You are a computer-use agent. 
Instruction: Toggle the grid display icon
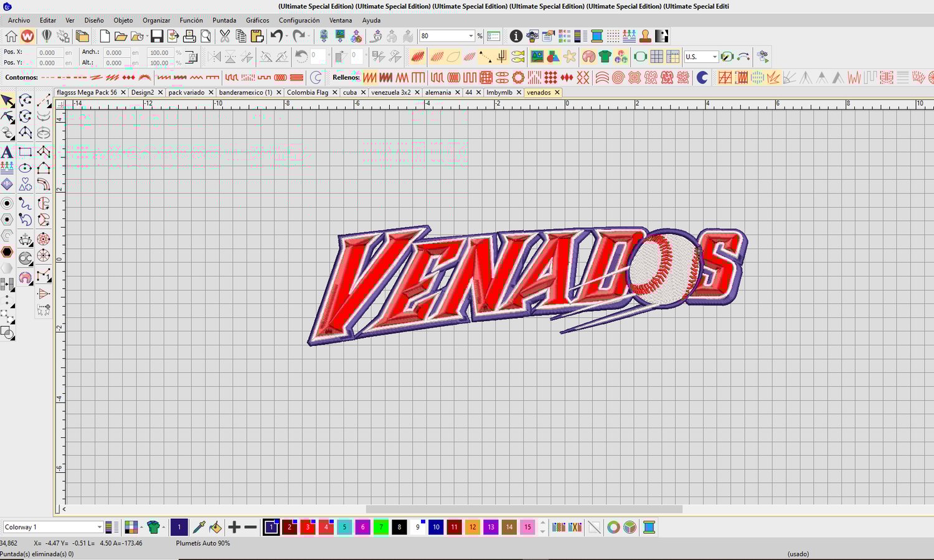click(656, 57)
